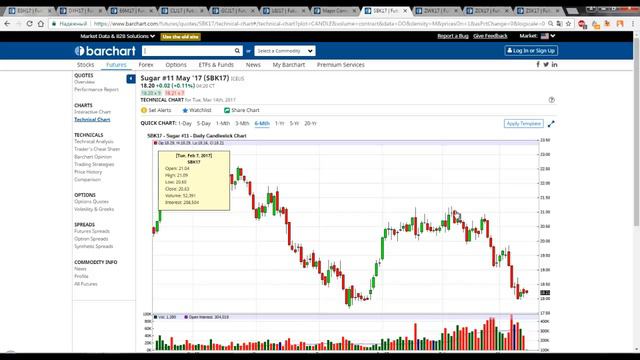Open Trading Strategies in the sidebar
The height and width of the screenshot is (360, 640).
[x=94, y=164]
